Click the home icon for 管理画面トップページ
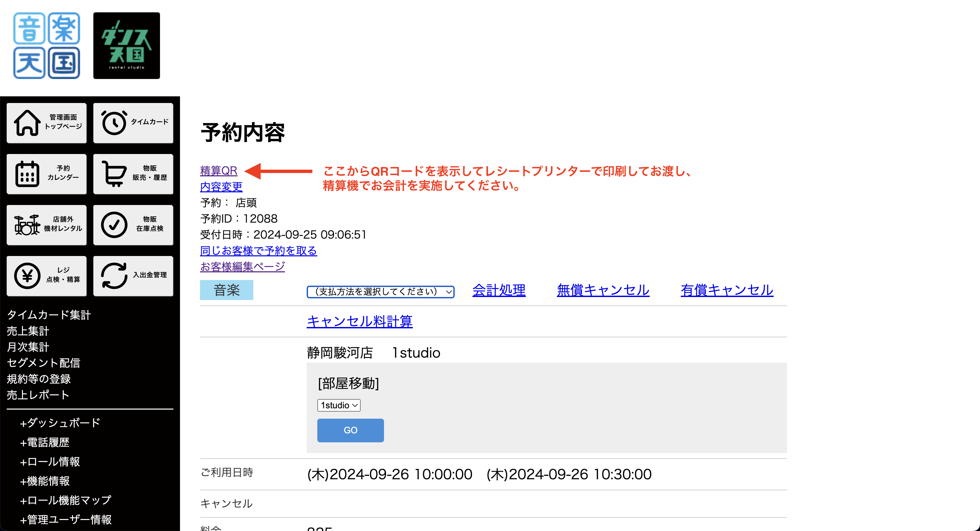 point(27,122)
